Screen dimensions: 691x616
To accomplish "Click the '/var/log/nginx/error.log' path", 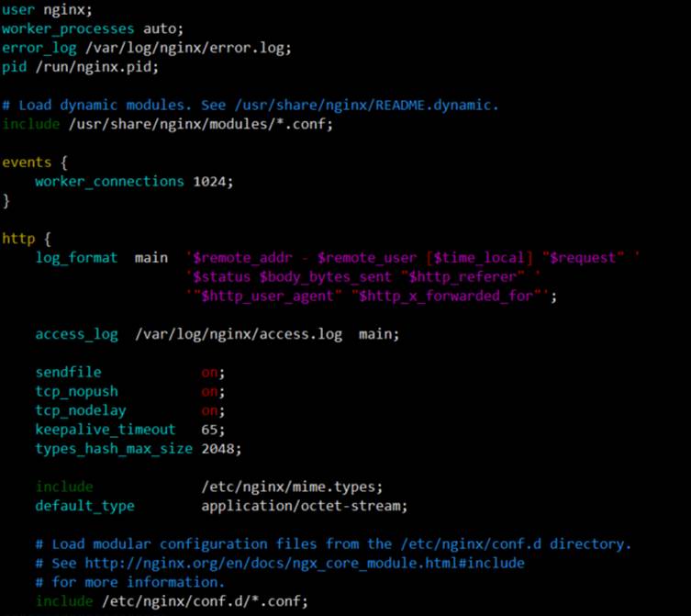I will tap(184, 48).
